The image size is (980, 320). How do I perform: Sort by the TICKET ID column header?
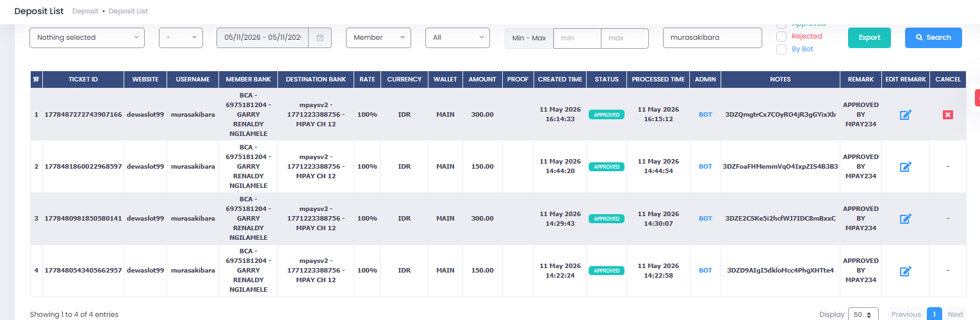[x=83, y=80]
